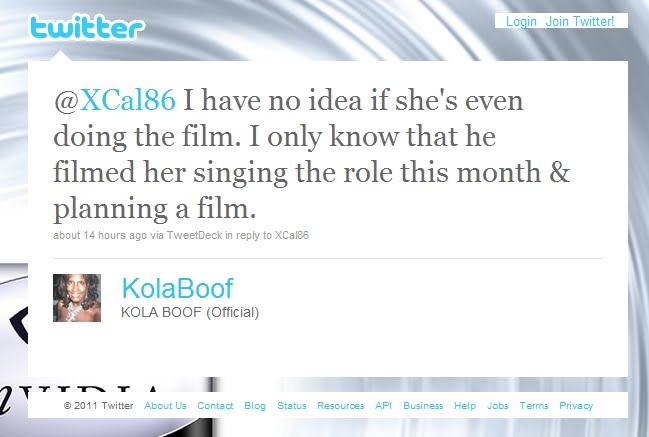Open the Blog footer link

coord(255,406)
